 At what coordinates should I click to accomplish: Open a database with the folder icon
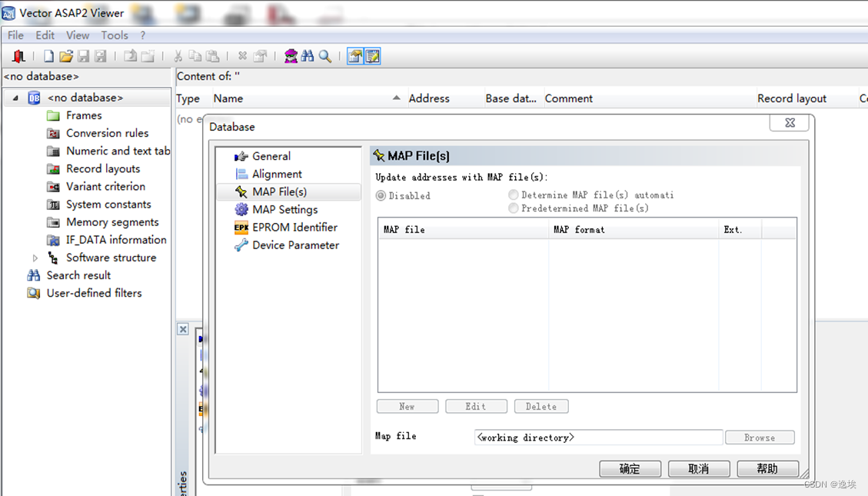[x=66, y=56]
